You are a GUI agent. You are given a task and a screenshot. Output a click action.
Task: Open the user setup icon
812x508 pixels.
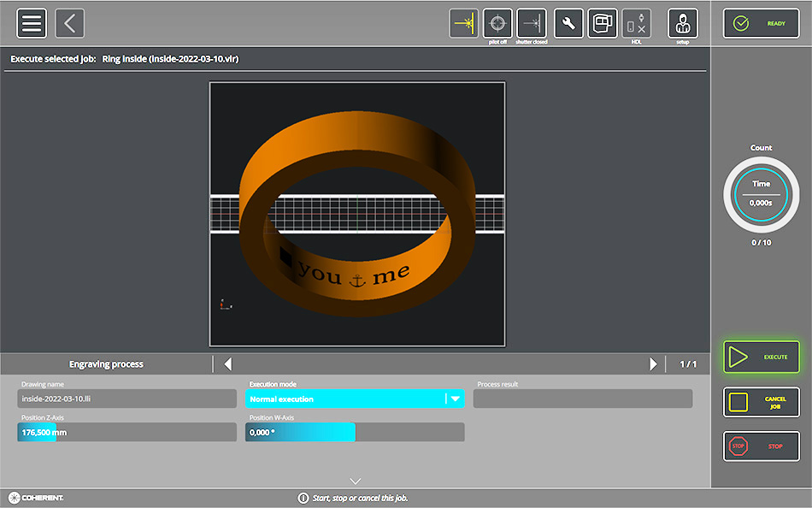[682, 23]
